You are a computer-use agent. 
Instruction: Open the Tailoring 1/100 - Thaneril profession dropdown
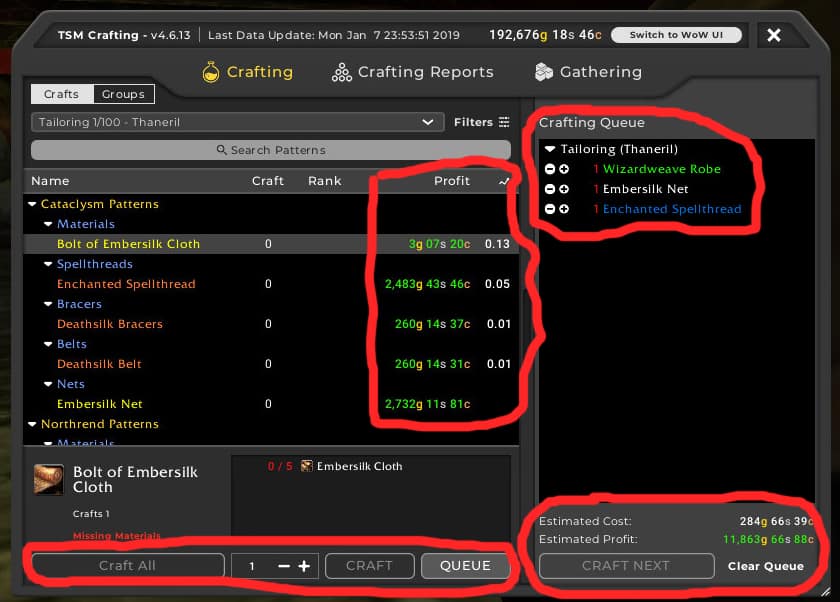[x=237, y=122]
